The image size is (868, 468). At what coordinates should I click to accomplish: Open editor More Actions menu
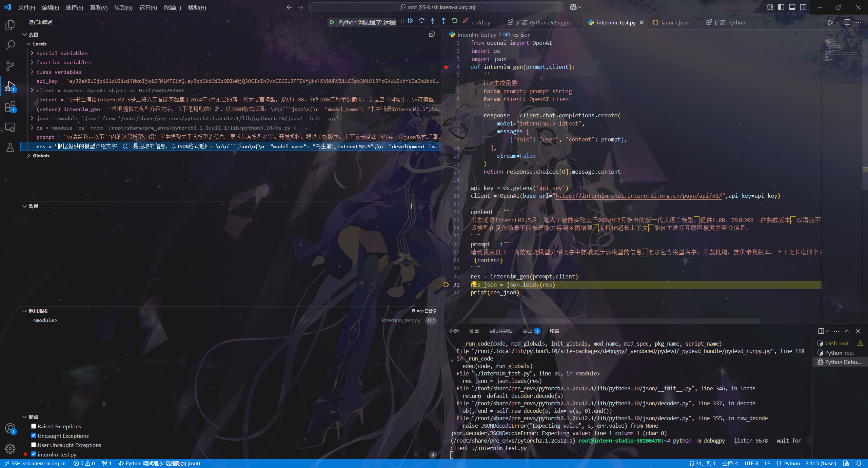point(858,22)
